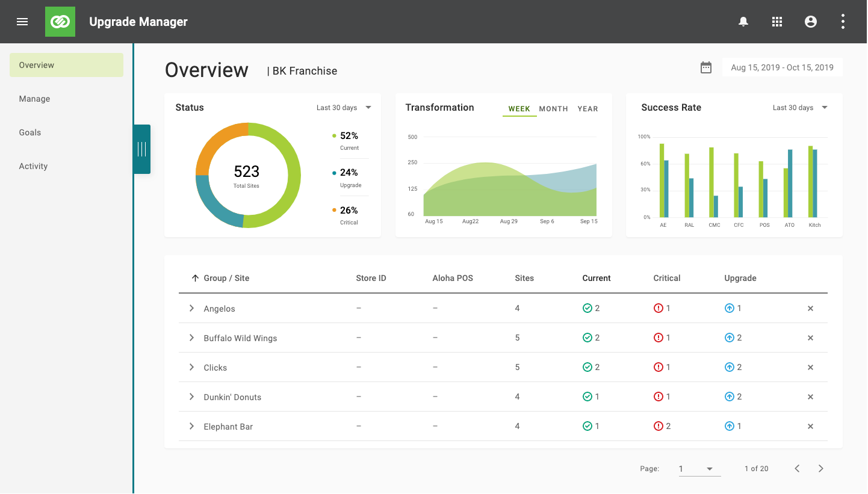The height and width of the screenshot is (494, 868).
Task: Click Clicks current checkmark icon
Action: click(587, 367)
